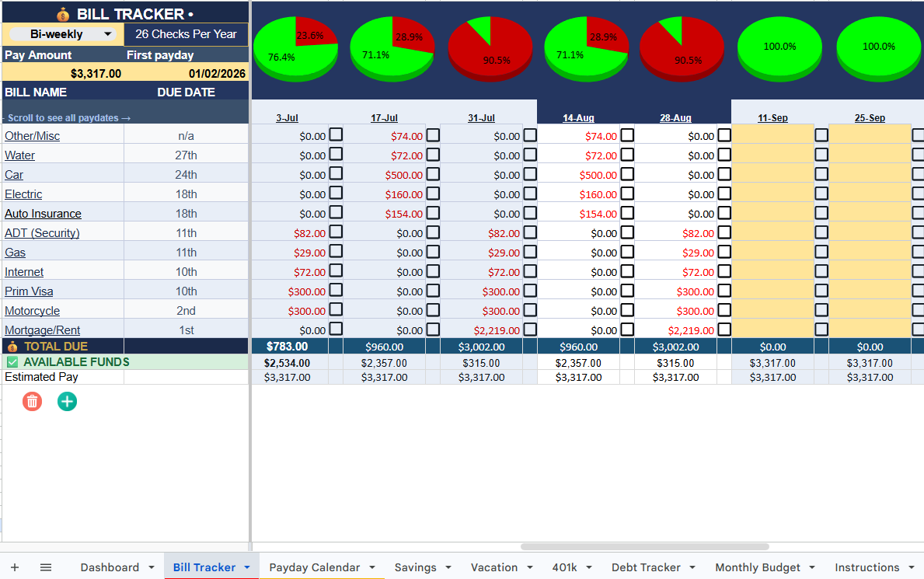Click the red trash delete icon

click(x=33, y=402)
